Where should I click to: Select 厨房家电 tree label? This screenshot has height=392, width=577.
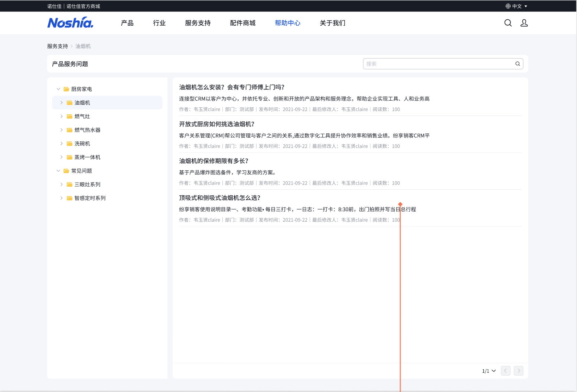[x=82, y=89]
